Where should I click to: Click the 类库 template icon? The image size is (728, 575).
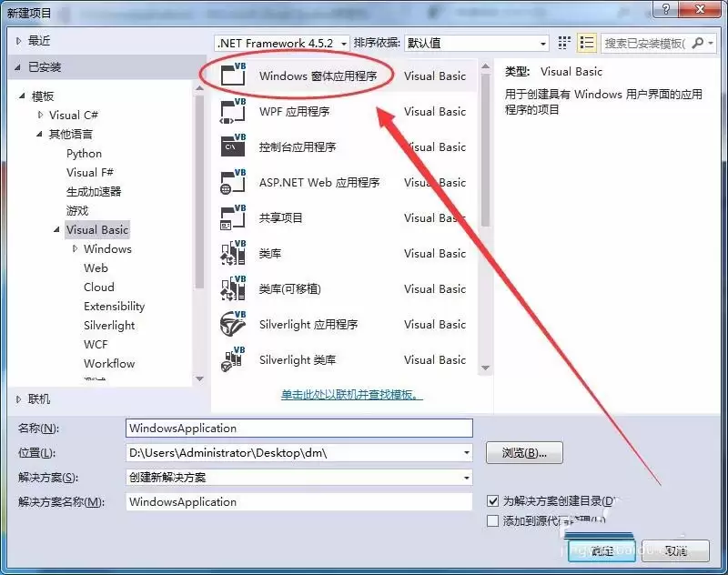pyautogui.click(x=231, y=253)
